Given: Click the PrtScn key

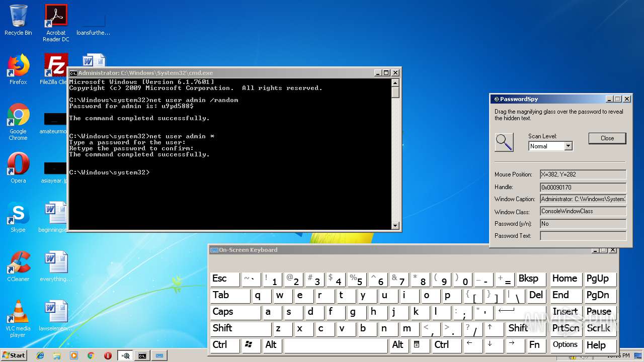Looking at the screenshot, I should [566, 329].
